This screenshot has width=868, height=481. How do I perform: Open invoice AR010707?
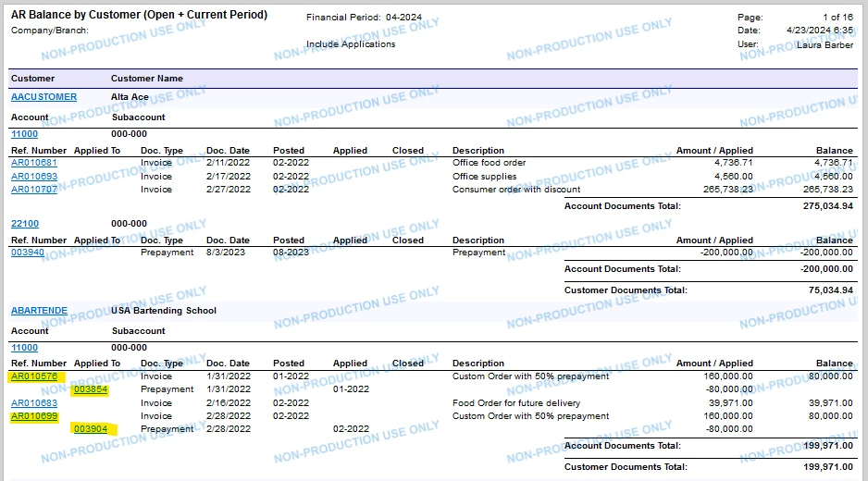33,190
